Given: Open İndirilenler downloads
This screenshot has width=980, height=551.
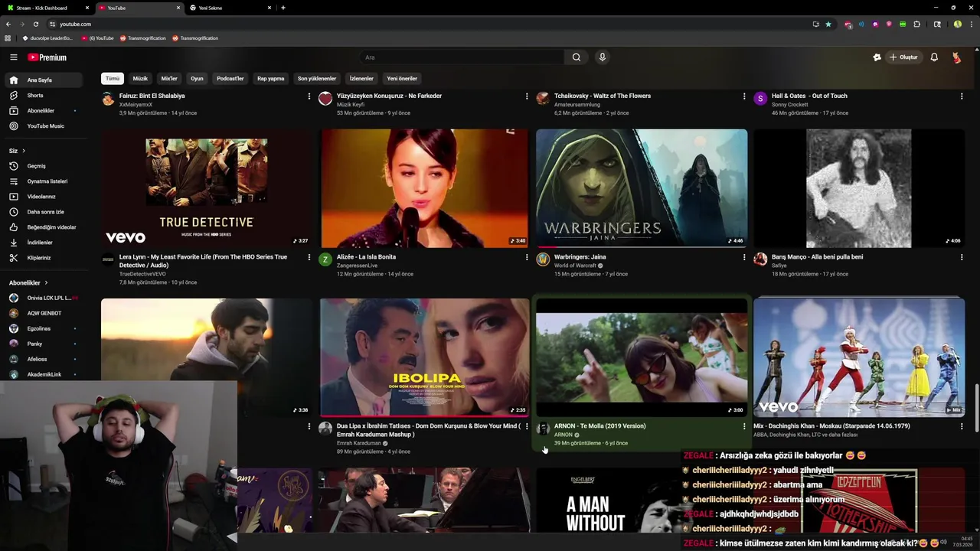Looking at the screenshot, I should (43, 243).
